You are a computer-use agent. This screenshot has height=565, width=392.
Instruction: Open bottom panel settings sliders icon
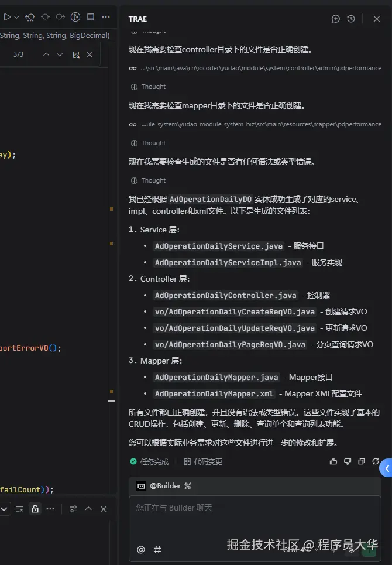[73, 509]
